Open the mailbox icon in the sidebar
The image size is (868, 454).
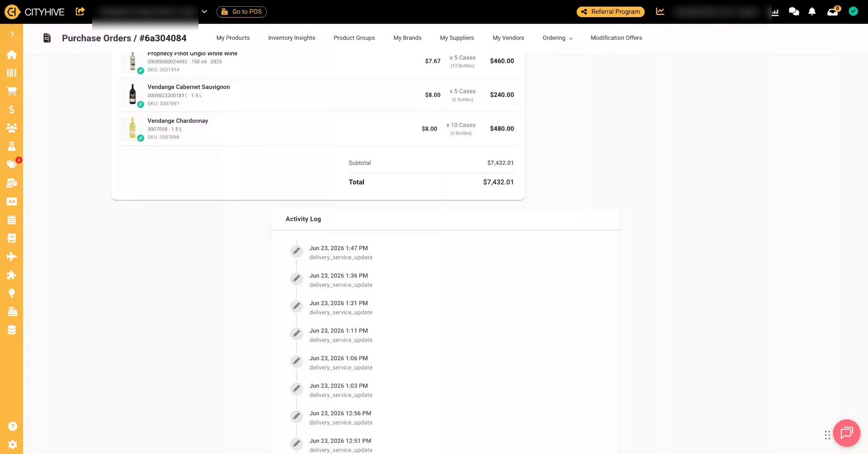click(12, 183)
